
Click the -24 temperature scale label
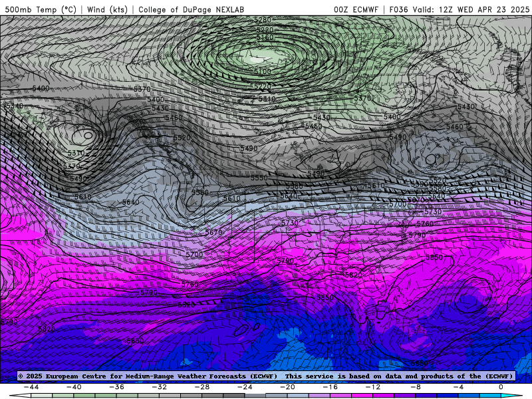pos(245,387)
